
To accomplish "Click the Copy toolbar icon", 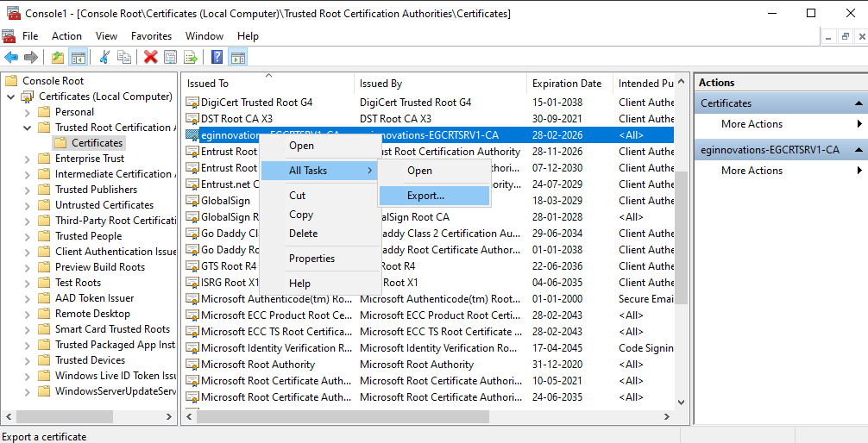I will pos(124,57).
